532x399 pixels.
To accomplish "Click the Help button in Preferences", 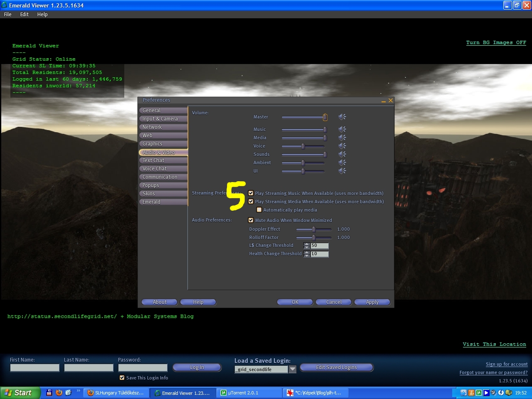I will pos(198,302).
